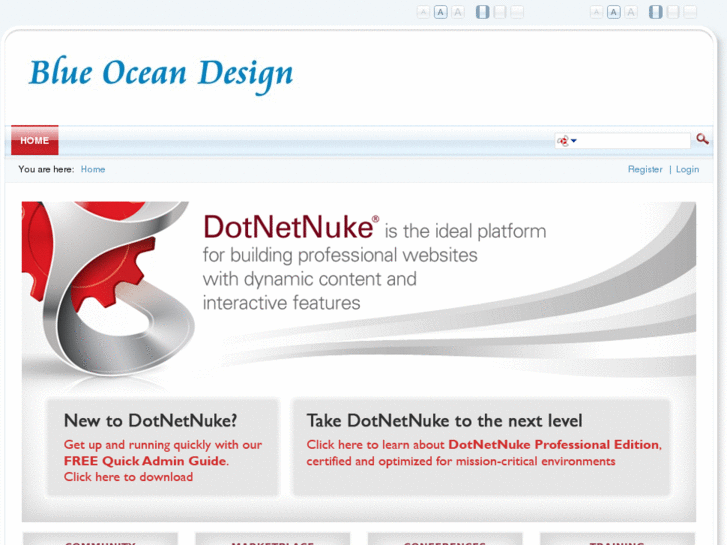Select medium page width icon in left set
This screenshot has width=727, height=545.
(x=500, y=12)
